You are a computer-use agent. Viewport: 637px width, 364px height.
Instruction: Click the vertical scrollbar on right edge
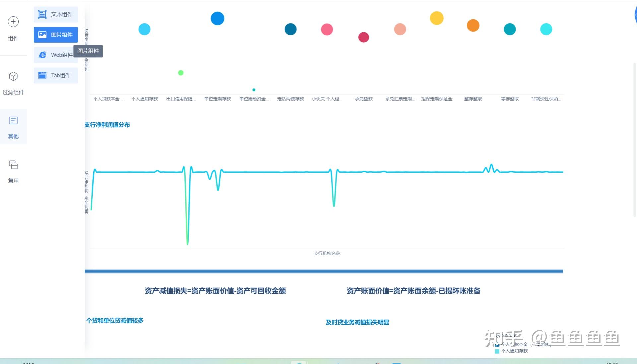tap(635, 139)
